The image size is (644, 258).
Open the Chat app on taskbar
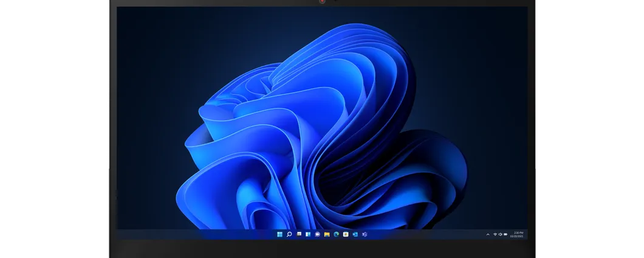[x=318, y=234]
